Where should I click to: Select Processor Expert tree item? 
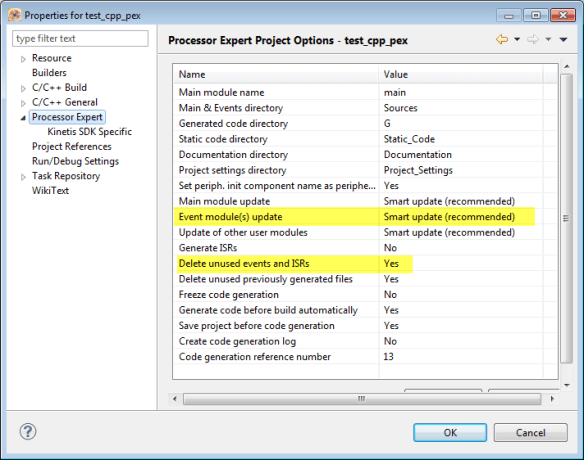(x=67, y=117)
